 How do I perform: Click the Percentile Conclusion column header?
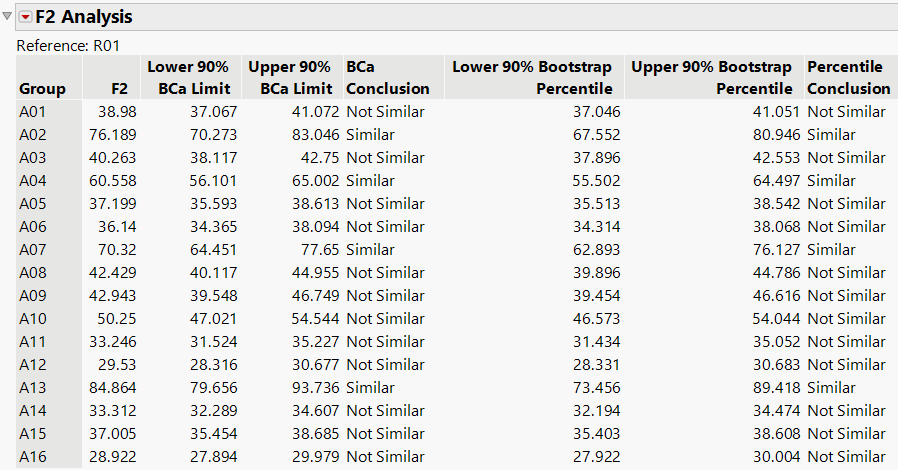848,78
